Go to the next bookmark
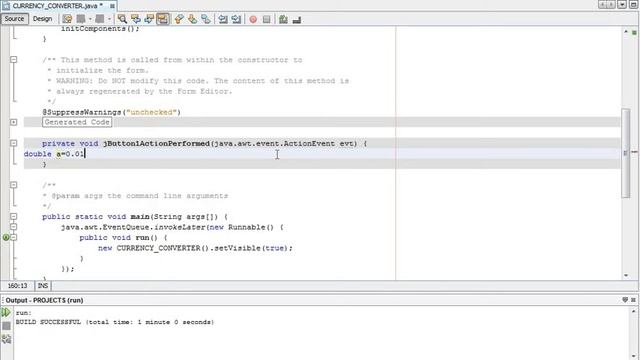Screen dimensions: 640x360 tap(192, 19)
